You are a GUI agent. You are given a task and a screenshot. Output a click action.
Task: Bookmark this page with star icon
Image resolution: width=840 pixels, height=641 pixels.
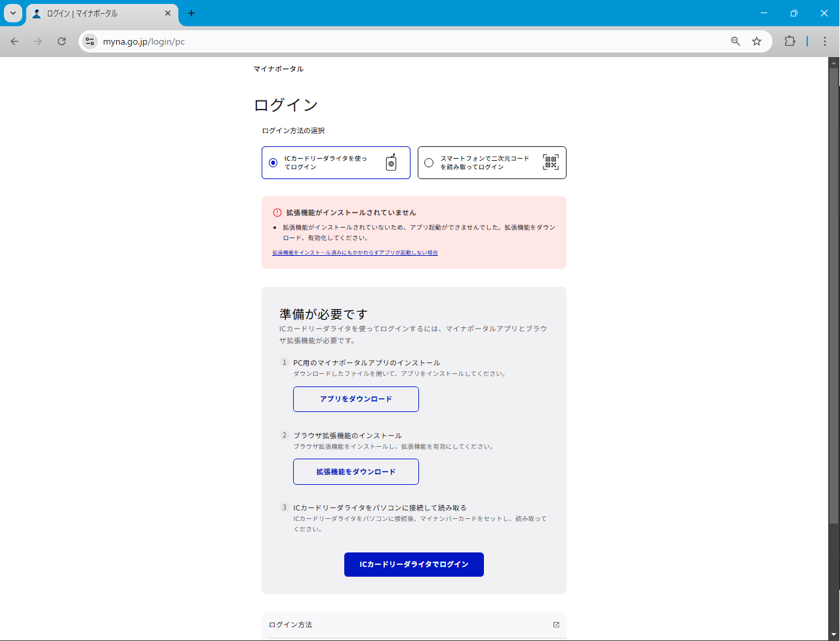(757, 41)
